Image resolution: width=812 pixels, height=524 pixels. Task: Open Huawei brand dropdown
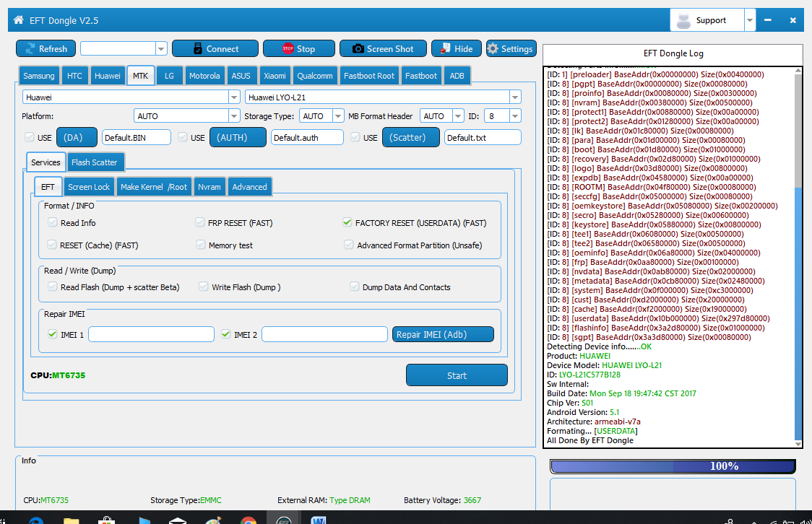(234, 97)
